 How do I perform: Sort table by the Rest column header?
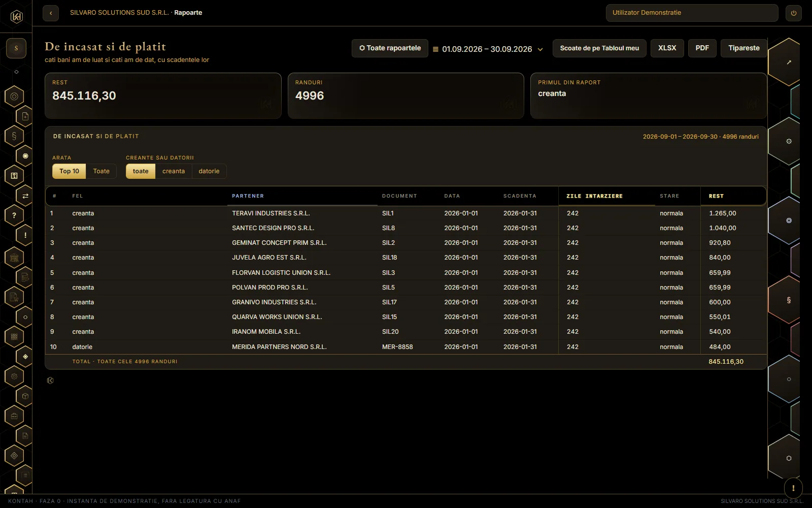pyautogui.click(x=716, y=196)
